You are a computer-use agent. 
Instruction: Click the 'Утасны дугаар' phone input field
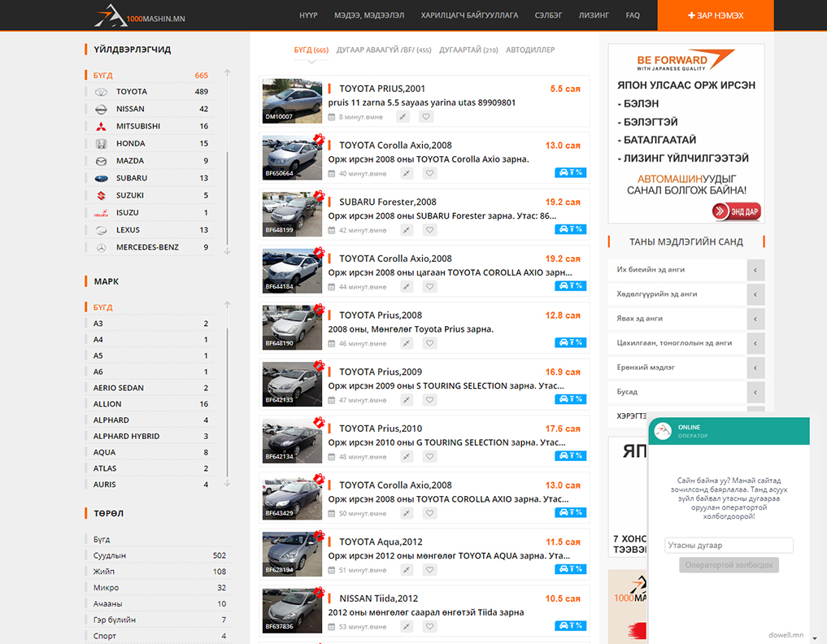click(x=729, y=546)
